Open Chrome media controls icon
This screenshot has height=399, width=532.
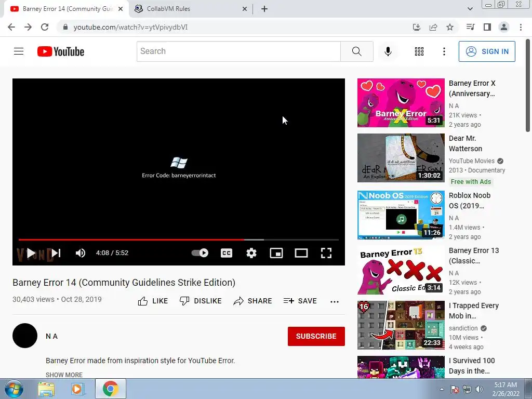pyautogui.click(x=470, y=27)
